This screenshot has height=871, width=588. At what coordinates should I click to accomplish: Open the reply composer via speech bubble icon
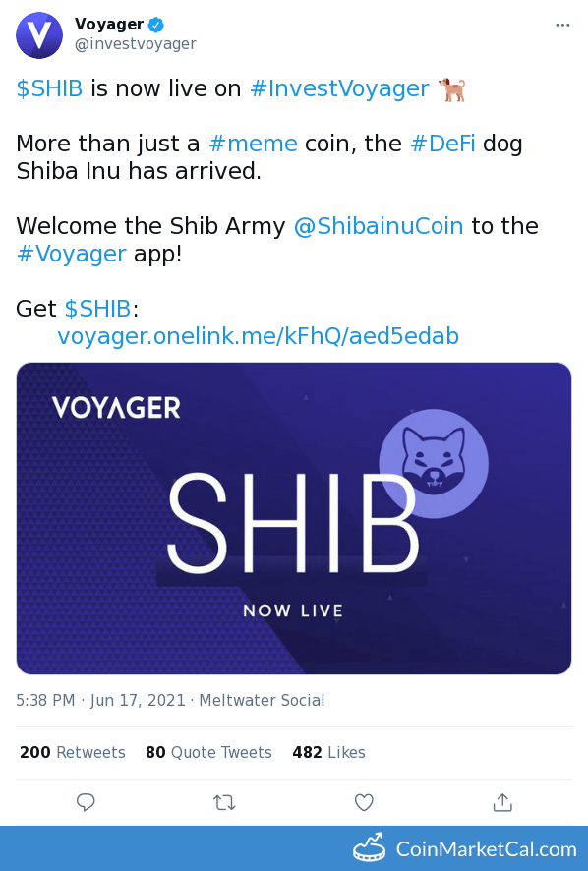click(x=86, y=803)
